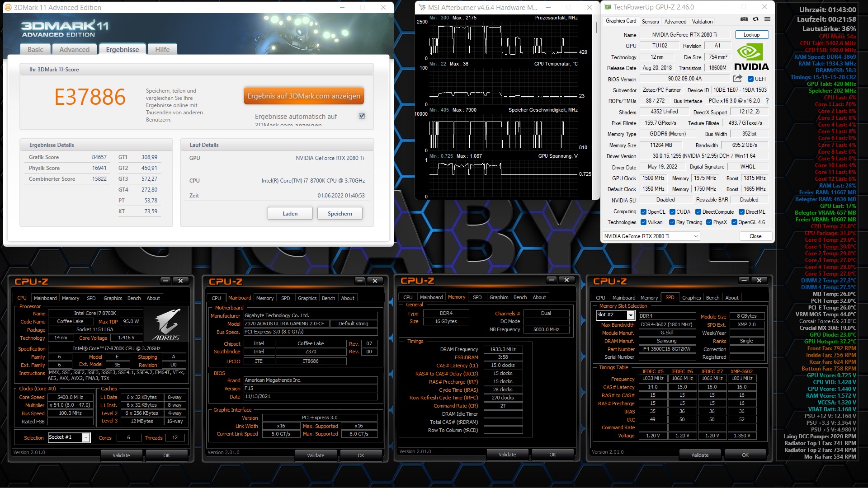Toggle the PhysX checkbox
This screenshot has width=868, height=488.
pyautogui.click(x=709, y=222)
